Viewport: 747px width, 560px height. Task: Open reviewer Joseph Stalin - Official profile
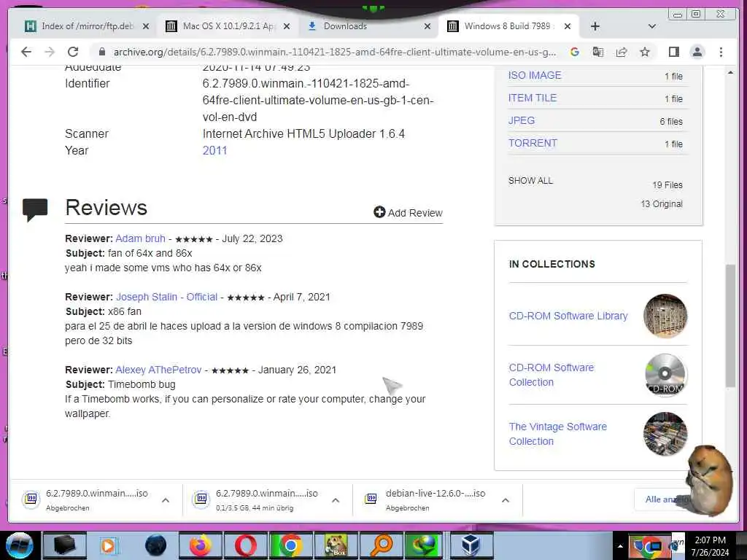pyautogui.click(x=167, y=297)
